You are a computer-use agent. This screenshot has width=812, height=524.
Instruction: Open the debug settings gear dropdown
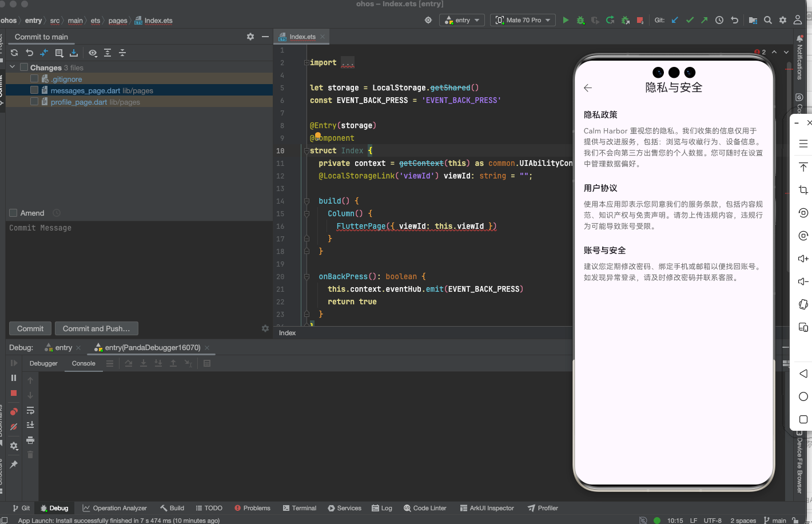pos(14,446)
